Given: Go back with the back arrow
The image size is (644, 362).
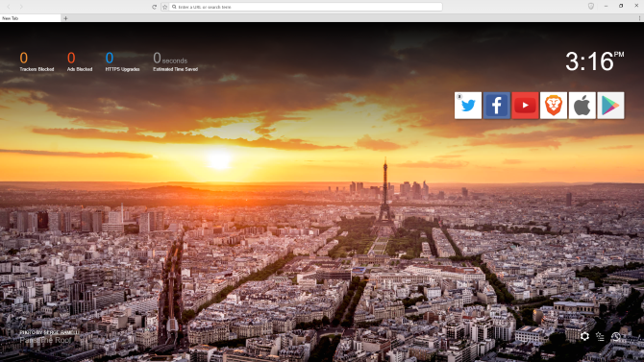Looking at the screenshot, I should point(9,7).
